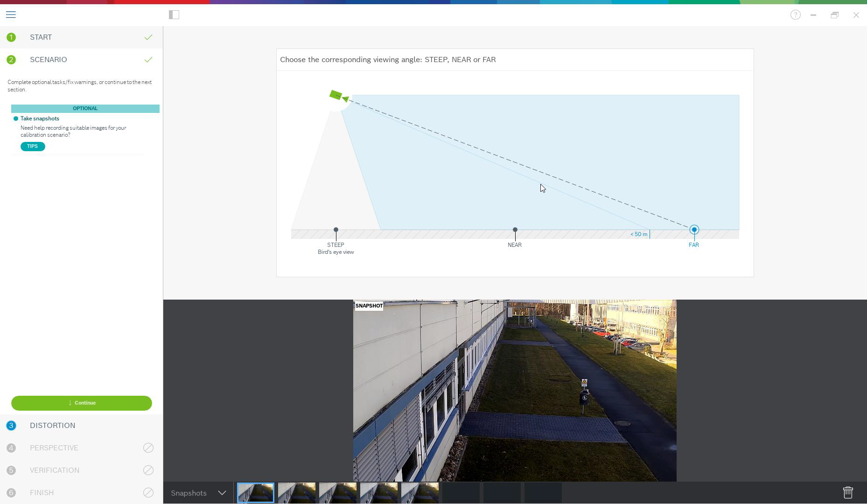Select the STEEP viewing angle

pos(336,230)
